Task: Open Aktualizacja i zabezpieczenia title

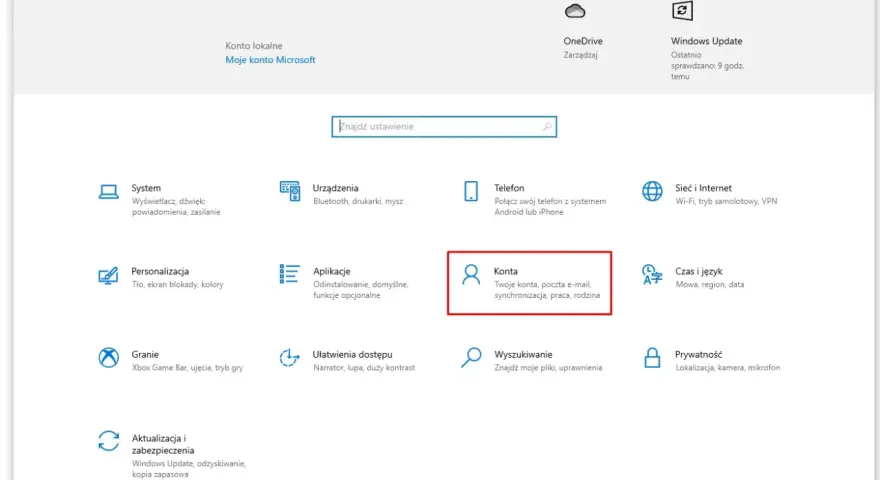Action: (x=163, y=444)
